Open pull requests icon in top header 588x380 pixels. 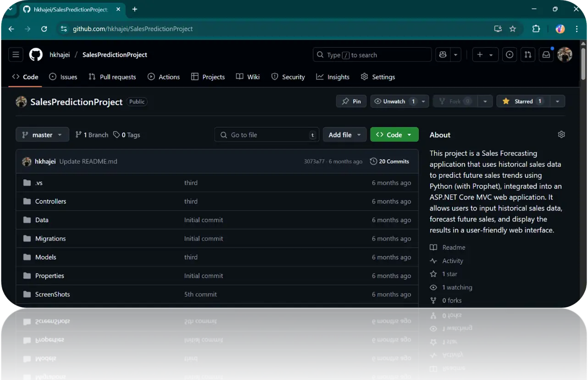tap(528, 55)
